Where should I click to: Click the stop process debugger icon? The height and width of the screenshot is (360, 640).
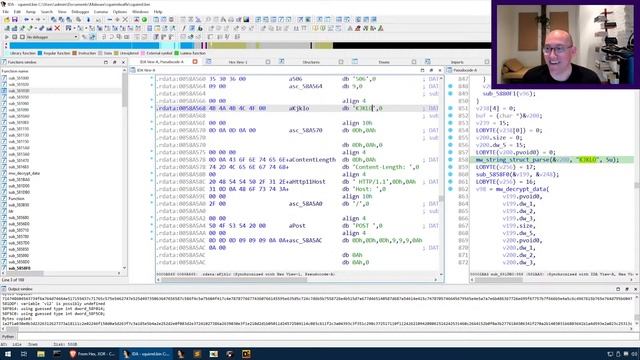coord(22,37)
